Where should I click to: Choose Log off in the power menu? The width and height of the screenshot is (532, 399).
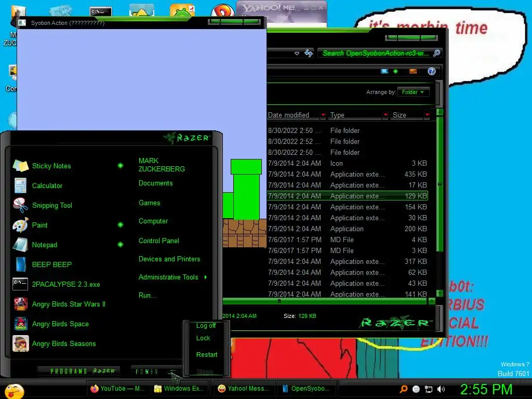click(206, 326)
